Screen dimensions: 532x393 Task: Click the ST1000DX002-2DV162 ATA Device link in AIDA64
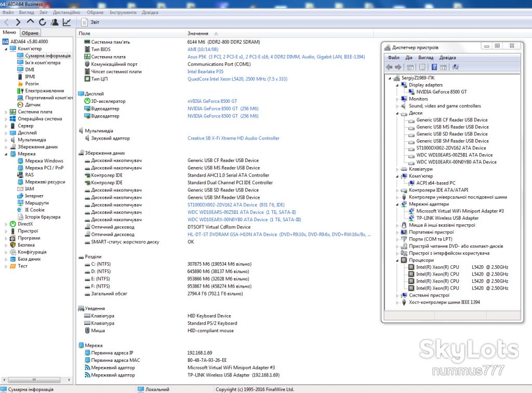pyautogui.click(x=236, y=205)
